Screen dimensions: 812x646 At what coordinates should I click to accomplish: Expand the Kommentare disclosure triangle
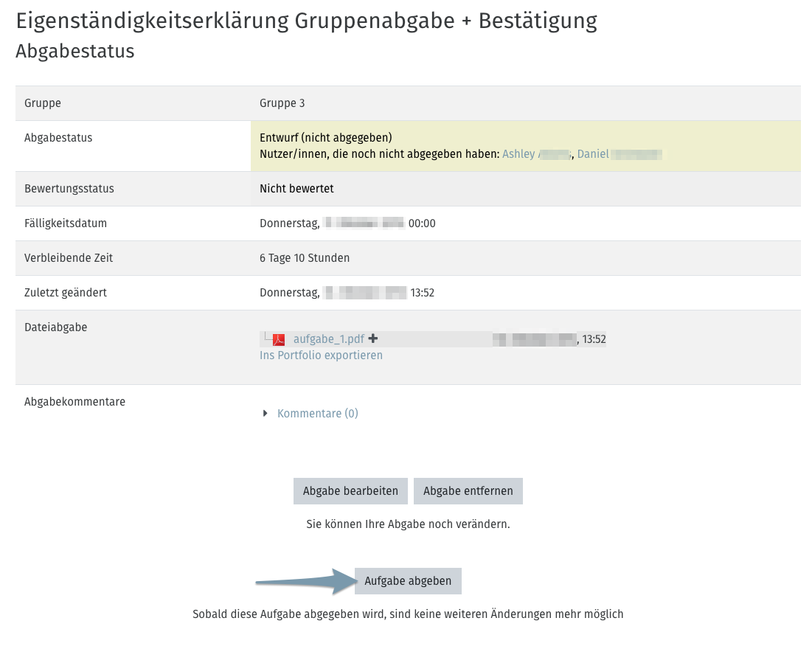point(266,414)
